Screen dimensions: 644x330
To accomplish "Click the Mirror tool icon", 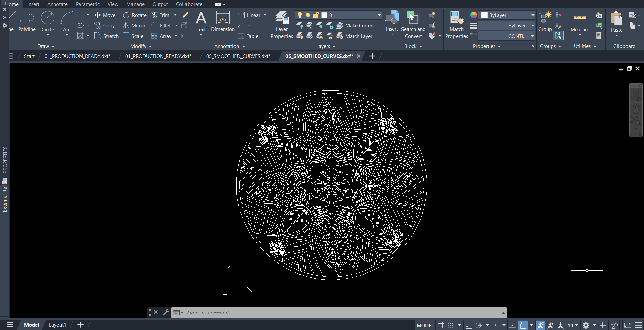I will [126, 26].
